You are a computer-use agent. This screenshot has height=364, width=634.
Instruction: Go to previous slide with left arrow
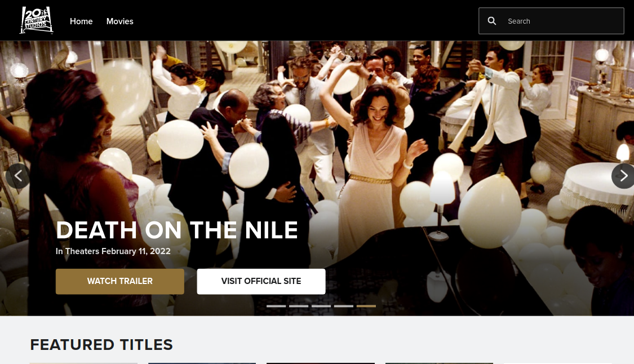[x=18, y=176]
